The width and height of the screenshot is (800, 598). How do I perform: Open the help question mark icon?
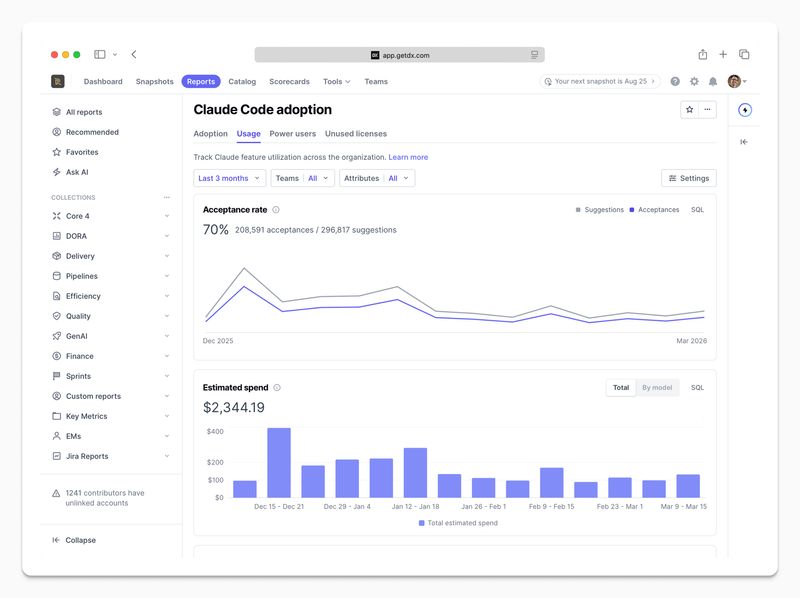coord(675,82)
